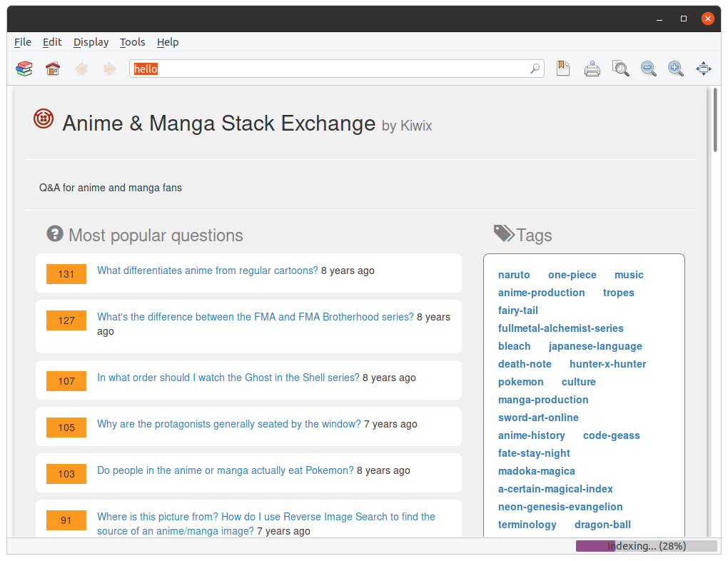728x561 pixels.
Task: Click the question mark icon by popular questions
Action: (x=55, y=233)
